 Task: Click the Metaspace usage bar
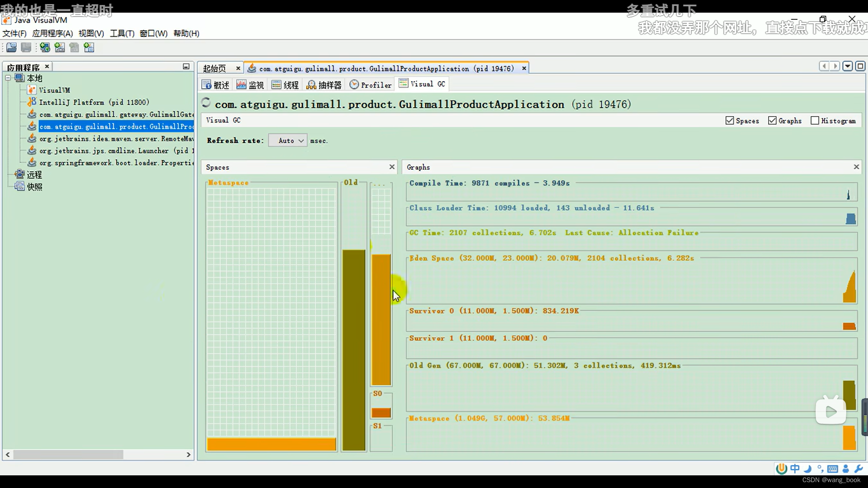[x=272, y=444]
